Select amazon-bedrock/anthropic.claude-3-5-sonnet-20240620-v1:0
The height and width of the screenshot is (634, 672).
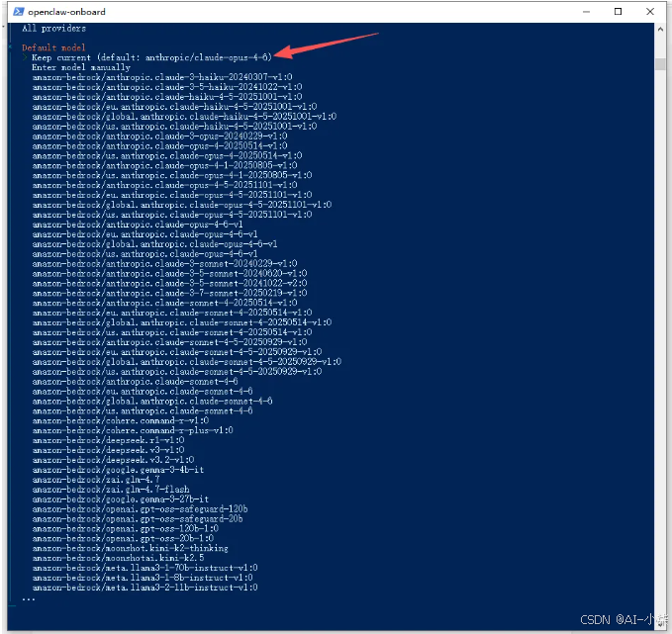[169, 274]
